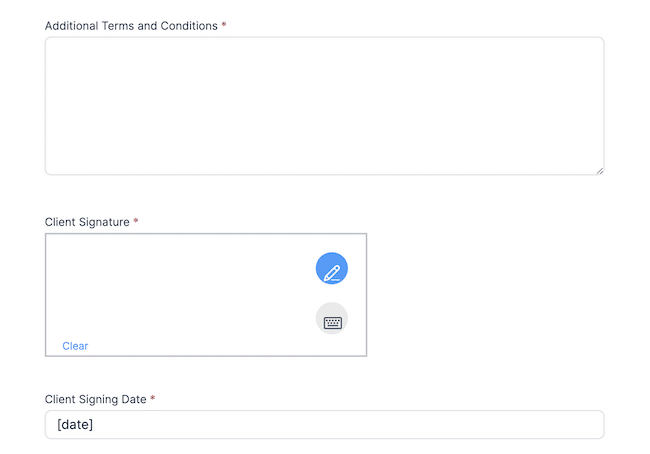Click the diagonal resize corner of terms box
The image size is (650, 454).
[x=600, y=170]
